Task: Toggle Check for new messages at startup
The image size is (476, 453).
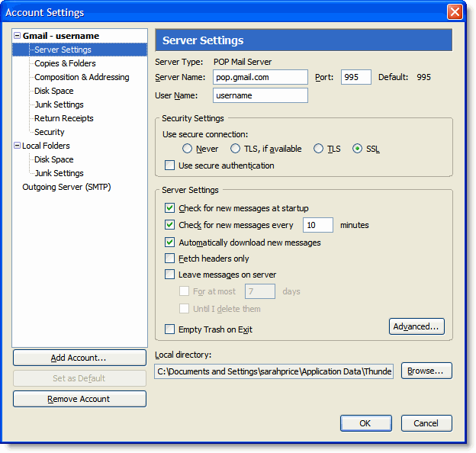Action: click(170, 208)
